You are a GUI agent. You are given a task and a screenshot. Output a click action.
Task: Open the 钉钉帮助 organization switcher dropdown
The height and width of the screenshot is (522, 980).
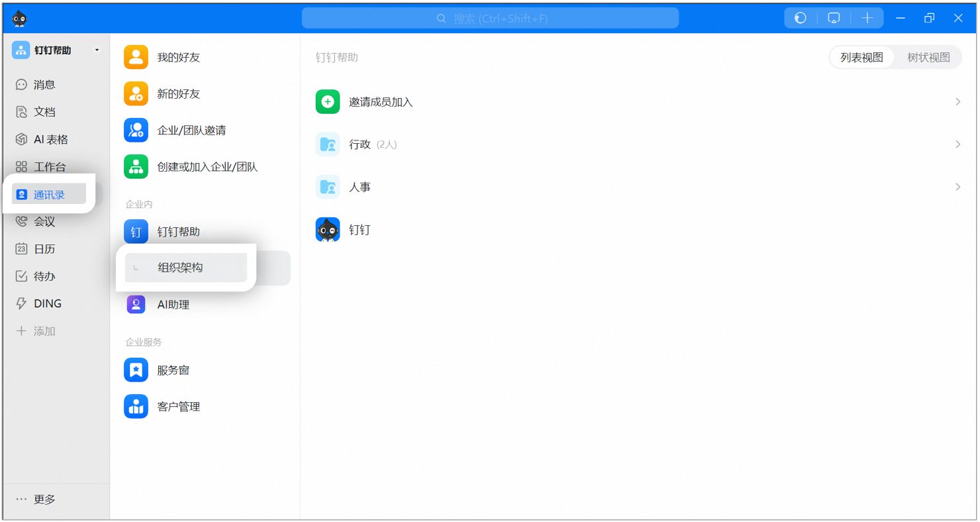pos(97,50)
